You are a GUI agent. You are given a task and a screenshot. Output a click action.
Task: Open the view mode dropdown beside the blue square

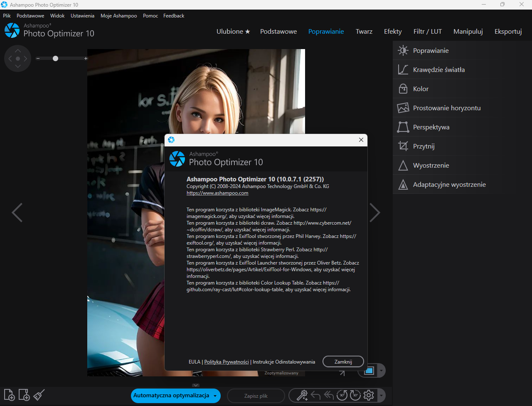point(381,371)
